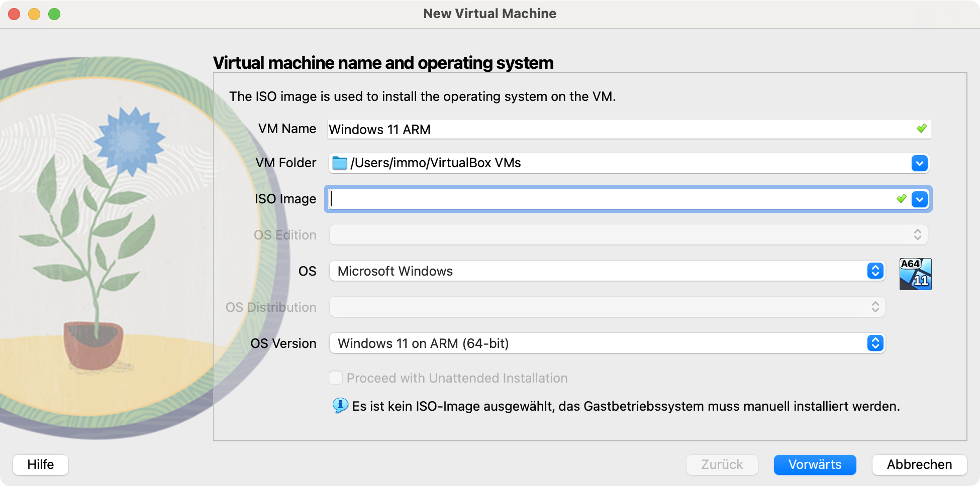Click the Hilfe button
Viewport: 980px width, 486px height.
pyautogui.click(x=41, y=464)
